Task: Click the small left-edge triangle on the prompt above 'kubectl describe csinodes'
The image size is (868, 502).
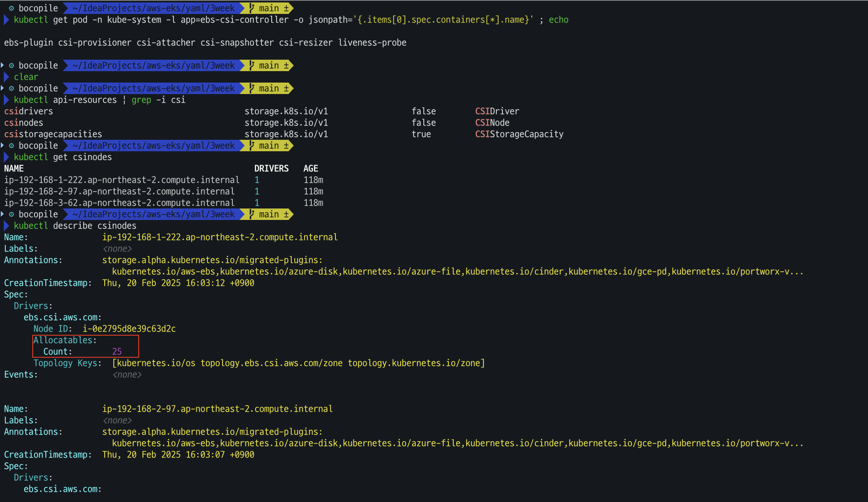Action: pyautogui.click(x=2, y=214)
